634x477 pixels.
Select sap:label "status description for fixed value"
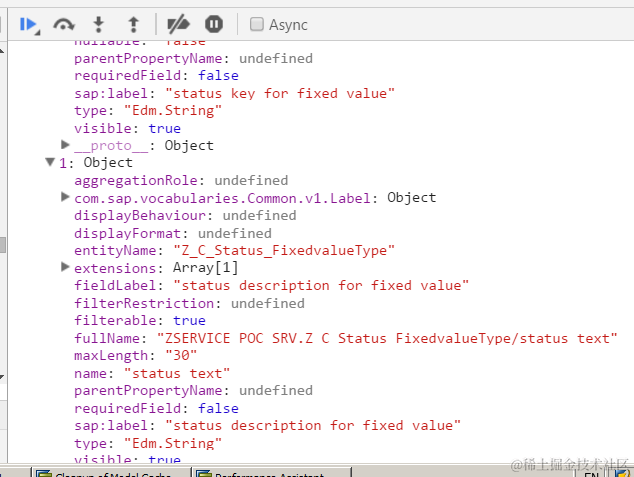267,425
